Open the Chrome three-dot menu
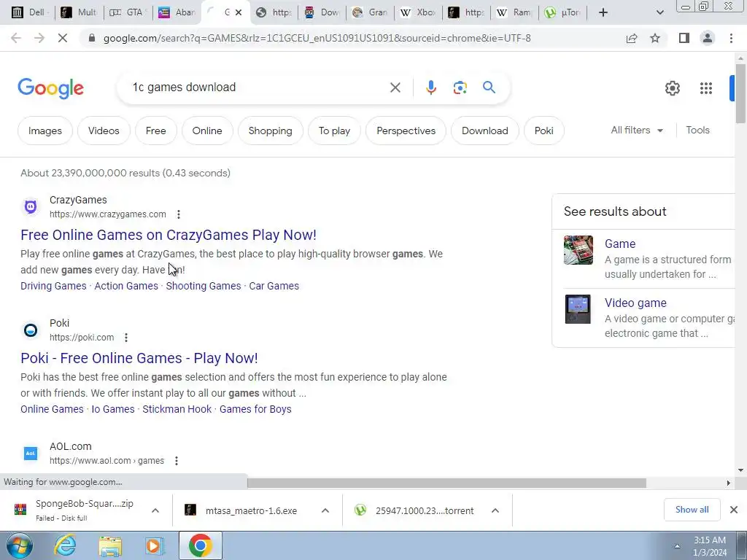The image size is (747, 560). [731, 38]
